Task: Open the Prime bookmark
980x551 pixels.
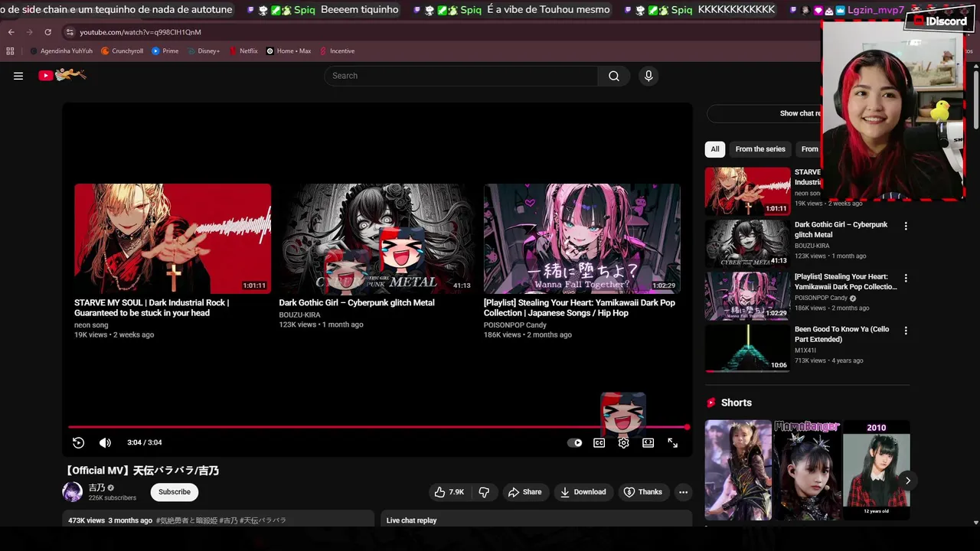Action: (x=165, y=51)
